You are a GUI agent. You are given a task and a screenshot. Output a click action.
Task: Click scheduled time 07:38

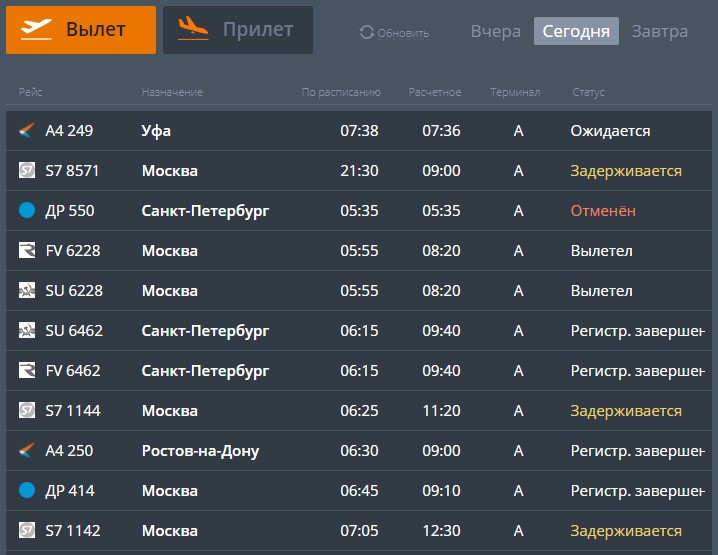pos(359,131)
